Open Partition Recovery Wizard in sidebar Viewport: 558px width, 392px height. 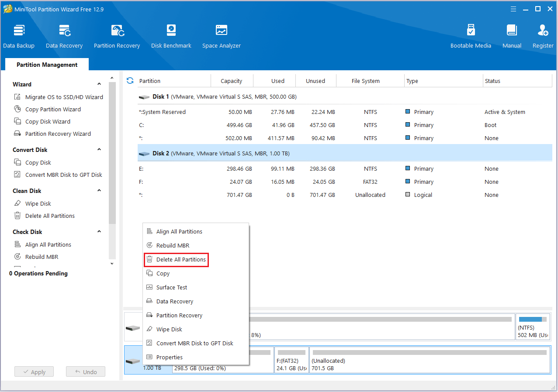[x=52, y=134]
